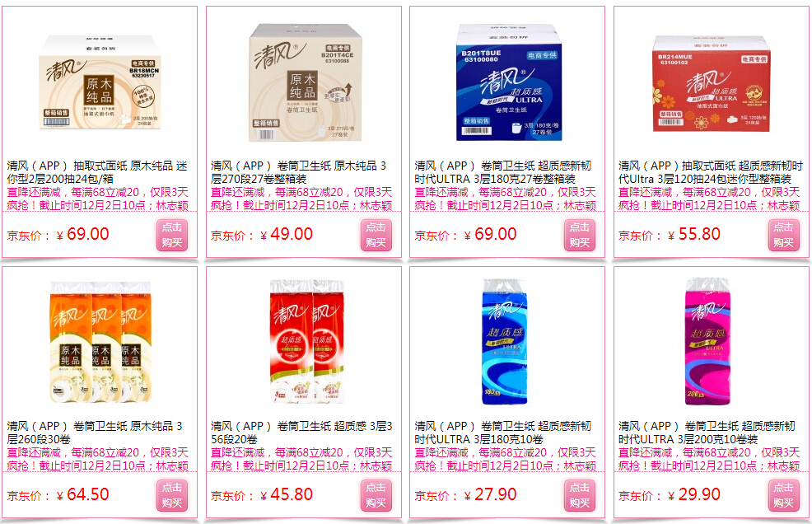View the blue 超质感 180克 roll pack image
812x524 pixels.
(504, 342)
